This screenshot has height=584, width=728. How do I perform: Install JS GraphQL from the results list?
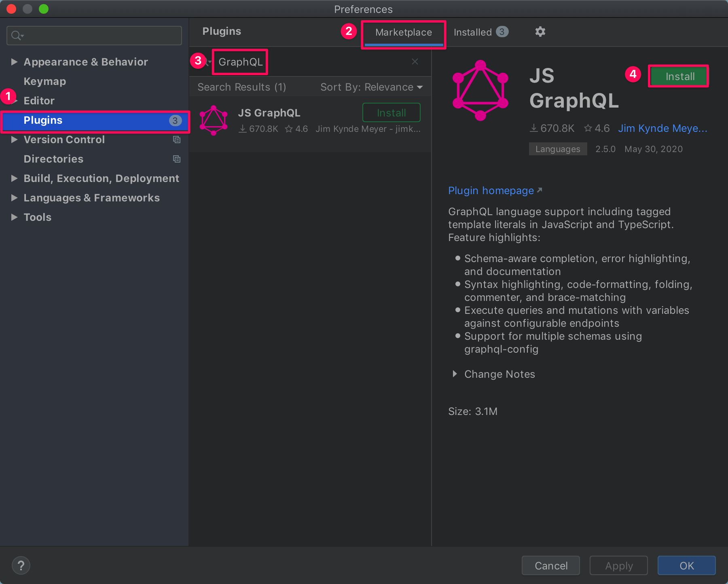point(392,113)
